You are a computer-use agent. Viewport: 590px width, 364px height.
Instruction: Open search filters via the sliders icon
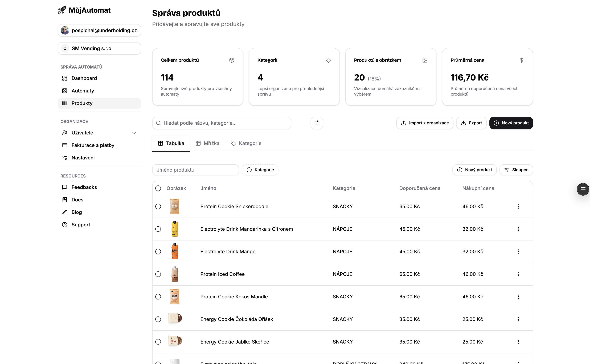tap(316, 123)
